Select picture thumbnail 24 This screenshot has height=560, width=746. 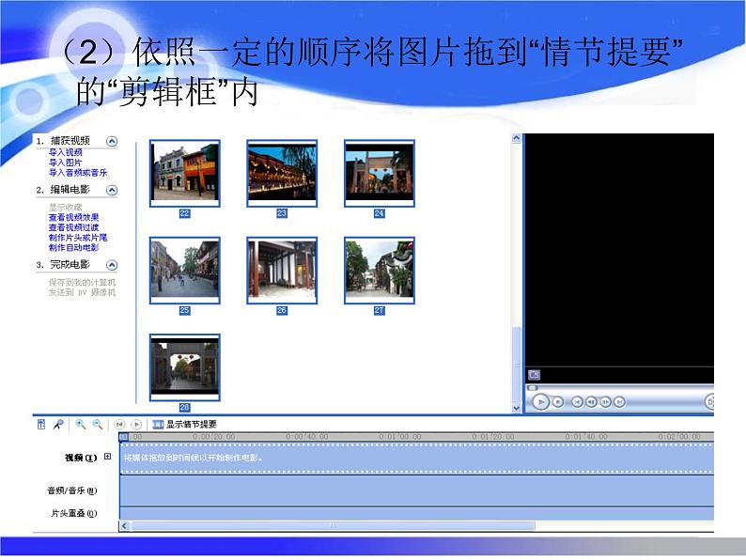click(x=380, y=174)
